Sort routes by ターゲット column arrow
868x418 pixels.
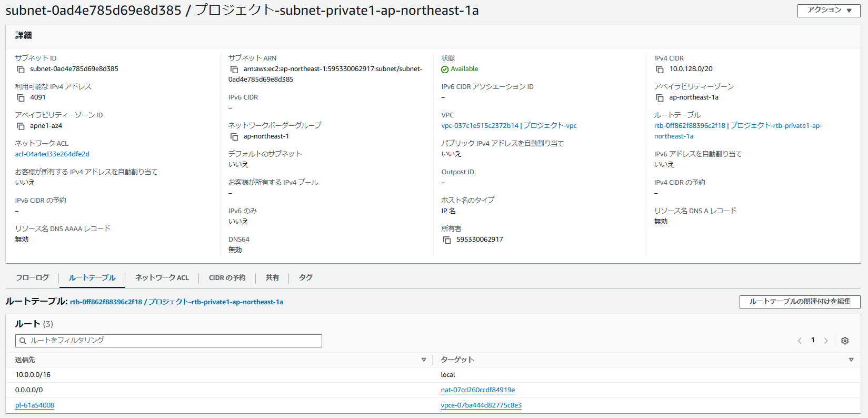coord(851,360)
